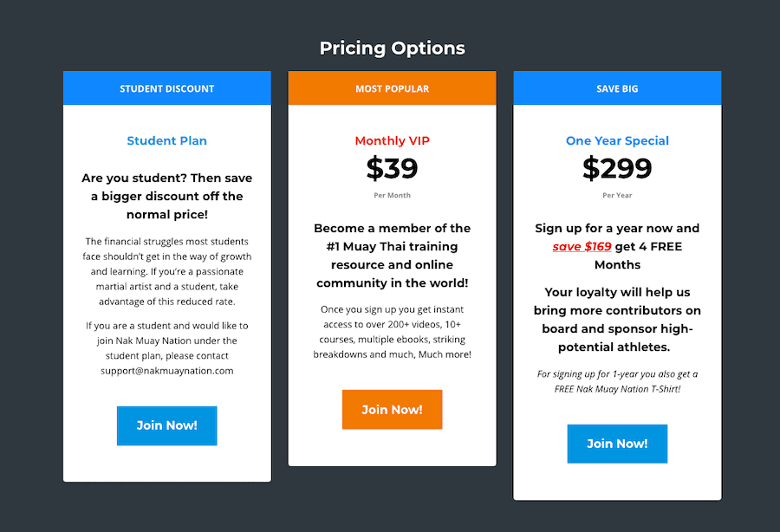This screenshot has width=780, height=532.
Task: Click the italic free T-Shirt note
Action: (x=617, y=381)
